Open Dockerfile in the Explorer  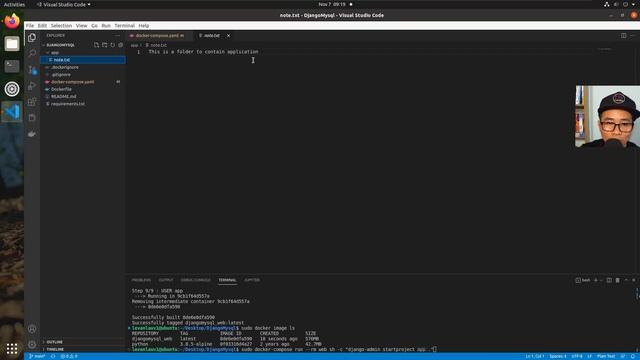(x=83, y=89)
